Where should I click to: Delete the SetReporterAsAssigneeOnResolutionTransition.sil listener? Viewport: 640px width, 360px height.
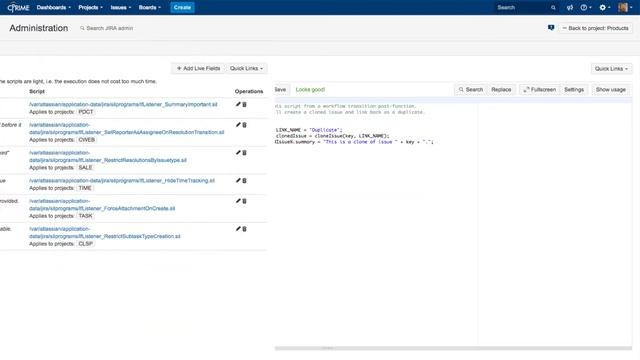244,125
